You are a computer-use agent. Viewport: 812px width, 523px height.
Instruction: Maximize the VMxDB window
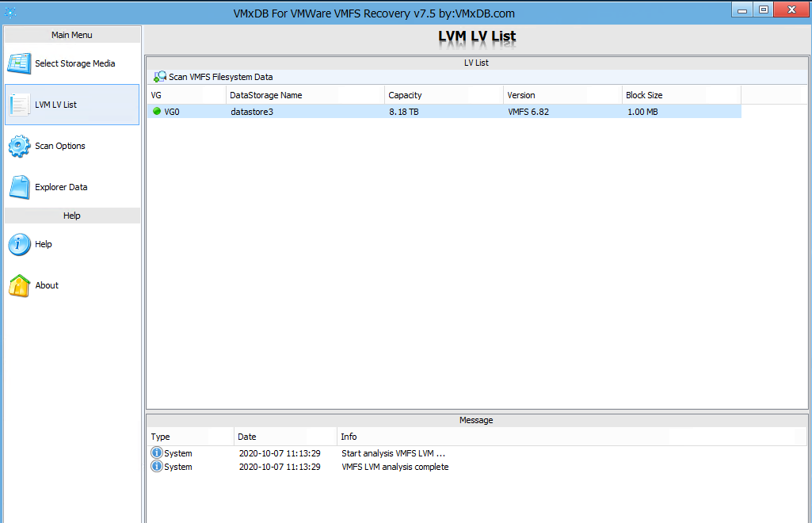pyautogui.click(x=764, y=10)
